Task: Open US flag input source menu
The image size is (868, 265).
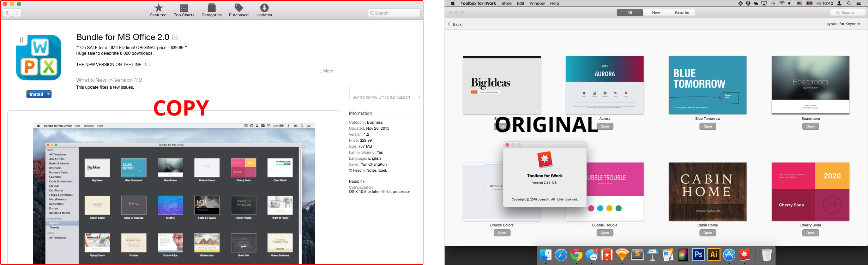Action: pos(800,4)
